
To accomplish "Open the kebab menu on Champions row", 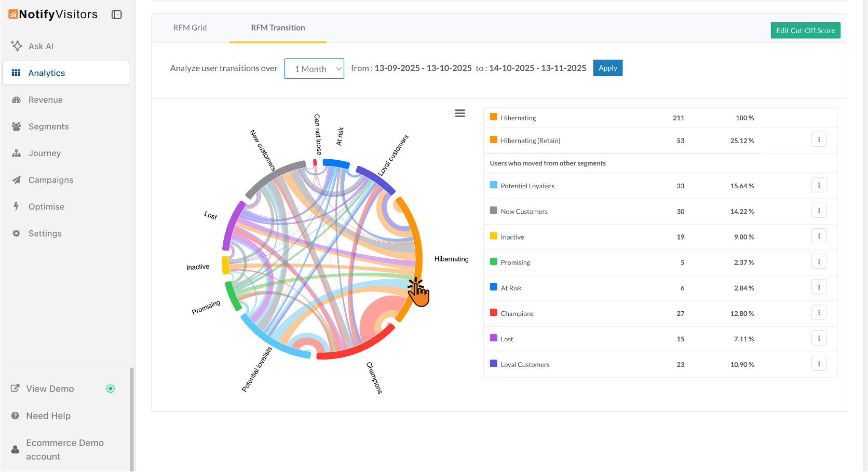I will coord(819,312).
